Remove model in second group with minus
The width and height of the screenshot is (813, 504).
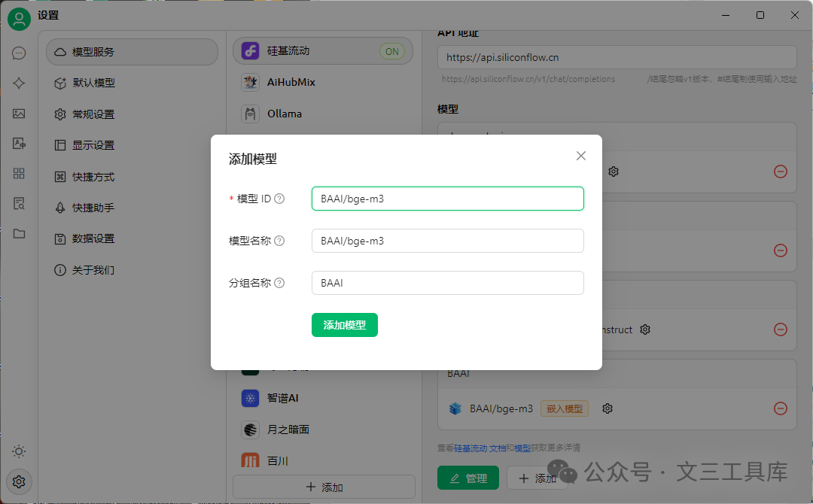pyautogui.click(x=781, y=250)
